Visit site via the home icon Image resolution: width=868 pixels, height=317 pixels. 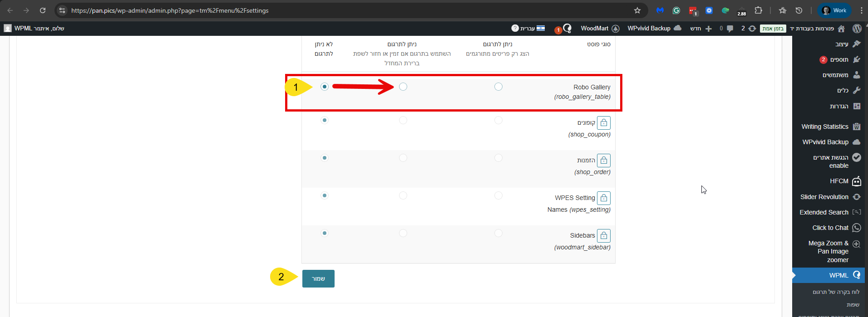[841, 29]
